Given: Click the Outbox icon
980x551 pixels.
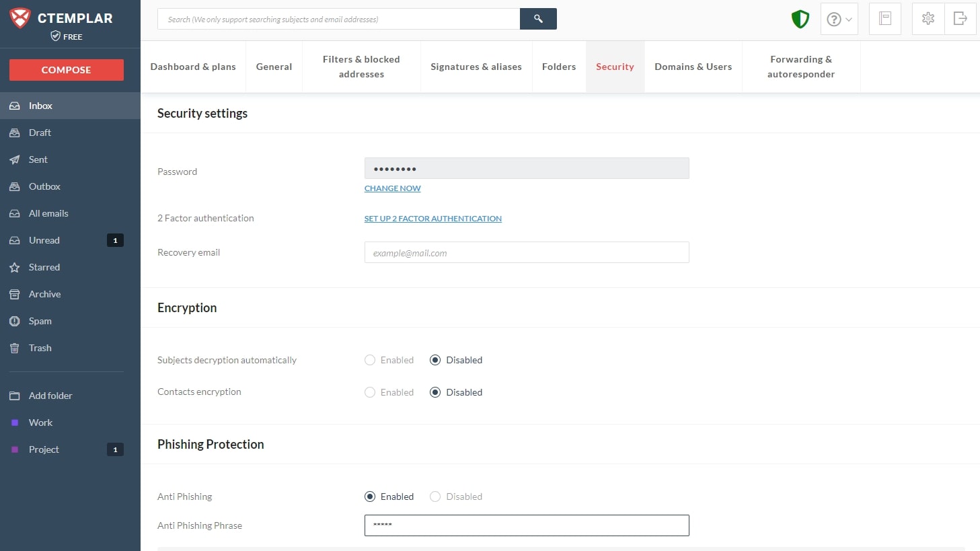Looking at the screenshot, I should 15,186.
